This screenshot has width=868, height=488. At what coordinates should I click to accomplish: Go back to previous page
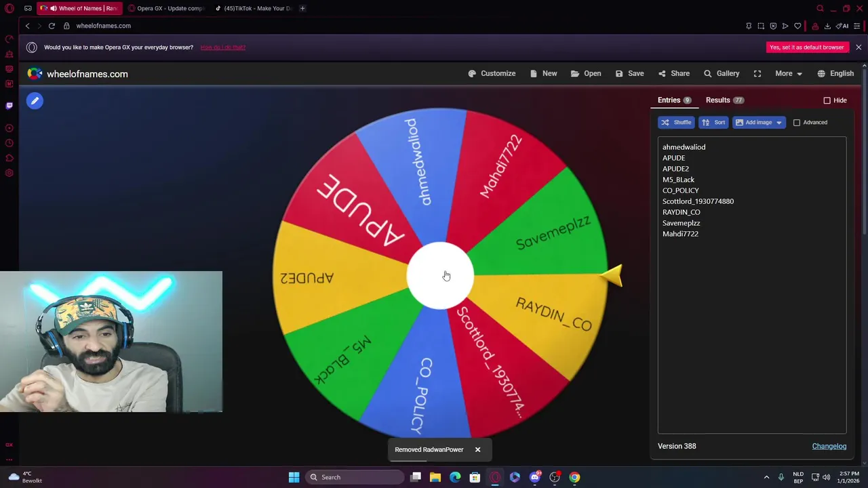(27, 26)
